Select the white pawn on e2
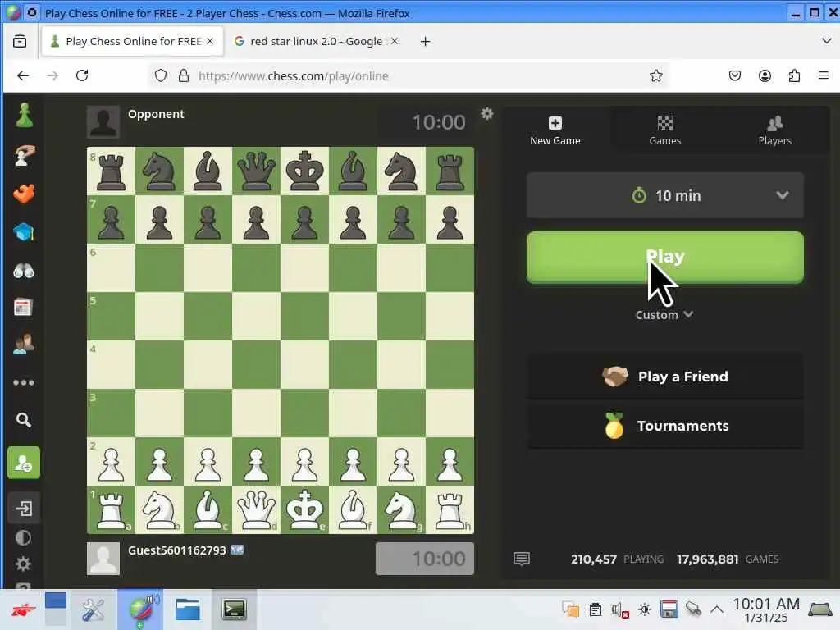The height and width of the screenshot is (630, 840). pyautogui.click(x=304, y=461)
